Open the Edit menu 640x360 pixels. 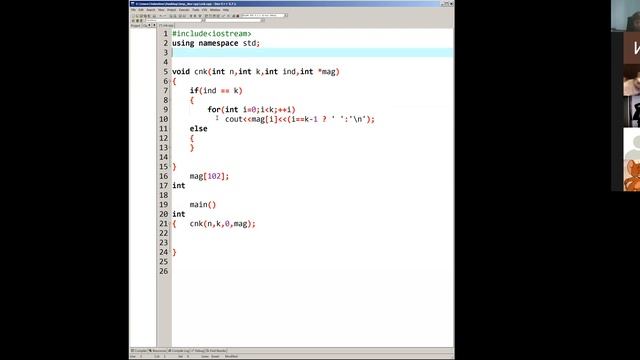tap(141, 10)
